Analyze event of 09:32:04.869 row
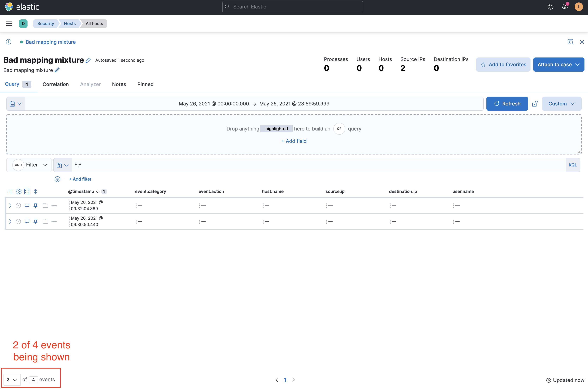588x389 pixels. coord(18,205)
